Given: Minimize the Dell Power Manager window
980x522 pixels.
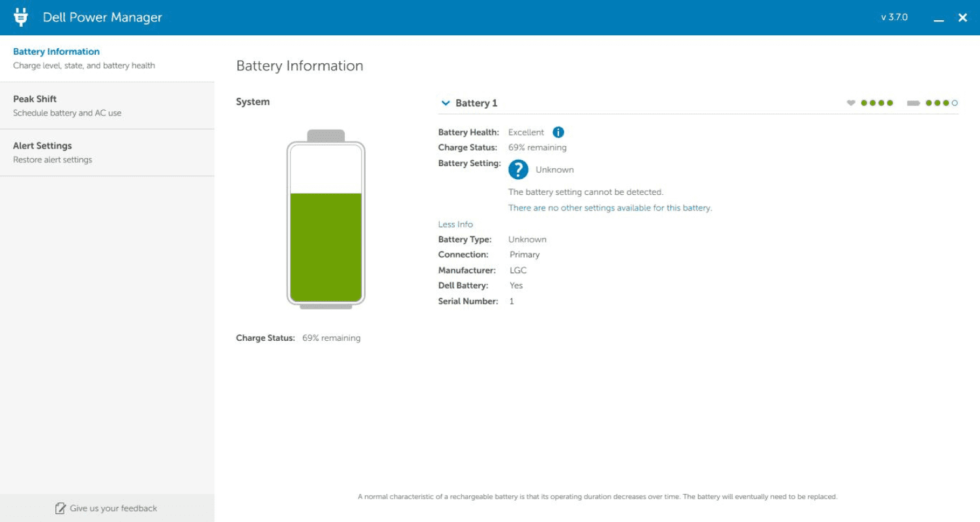Looking at the screenshot, I should pos(938,18).
